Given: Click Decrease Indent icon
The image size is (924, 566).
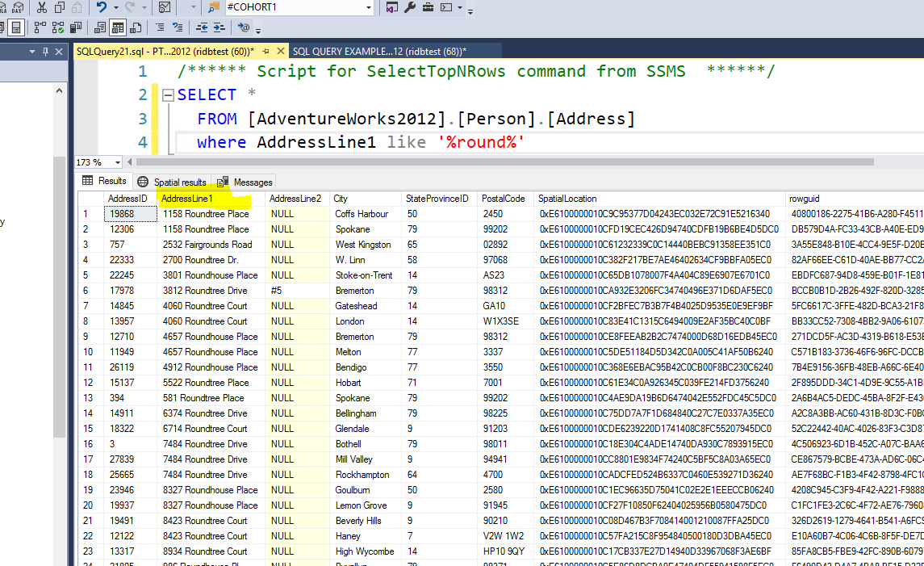Looking at the screenshot, I should tap(202, 27).
